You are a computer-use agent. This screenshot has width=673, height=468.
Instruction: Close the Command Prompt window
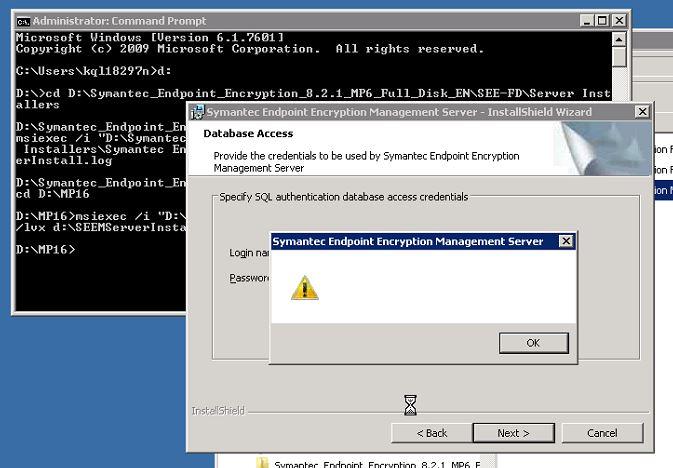pyautogui.click(x=619, y=20)
